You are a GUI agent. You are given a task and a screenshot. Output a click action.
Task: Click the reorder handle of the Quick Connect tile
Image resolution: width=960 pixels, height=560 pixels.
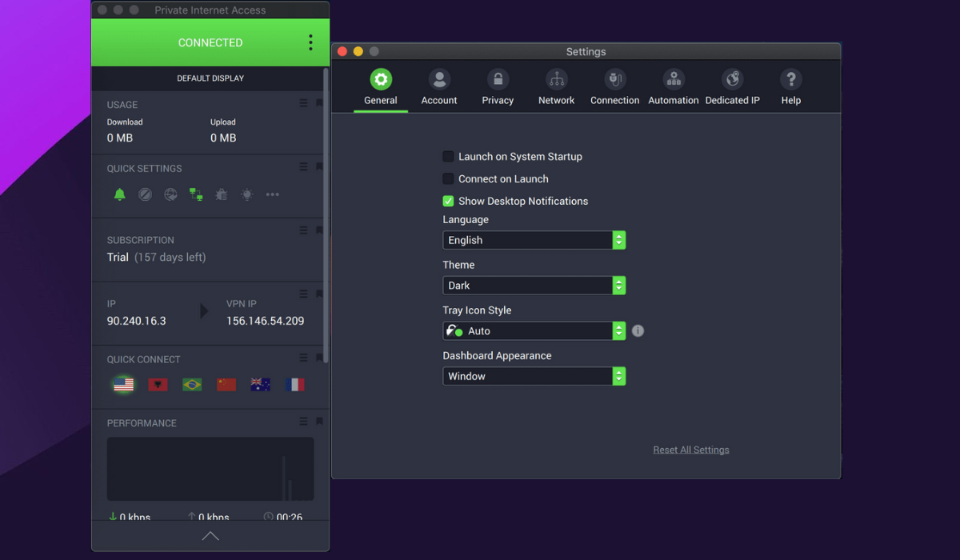(303, 358)
